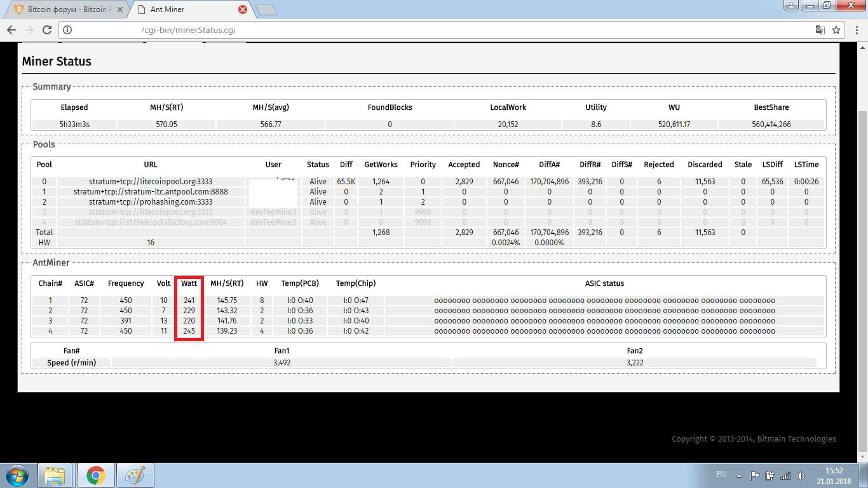This screenshot has height=488, width=868.
Task: Open the Google Translate icon in address bar
Action: click(x=820, y=30)
